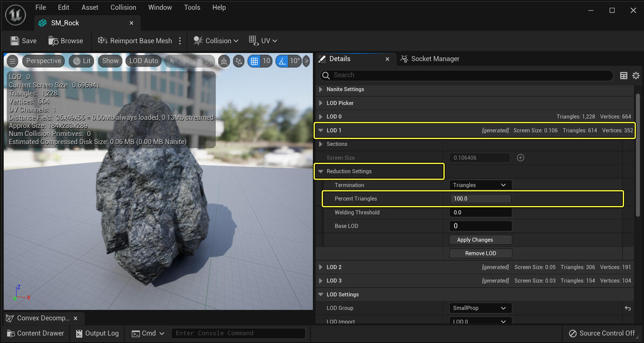Screen dimensions: 644x343
Task: Open Browse to locate asset in Content Browser
Action: click(x=65, y=41)
